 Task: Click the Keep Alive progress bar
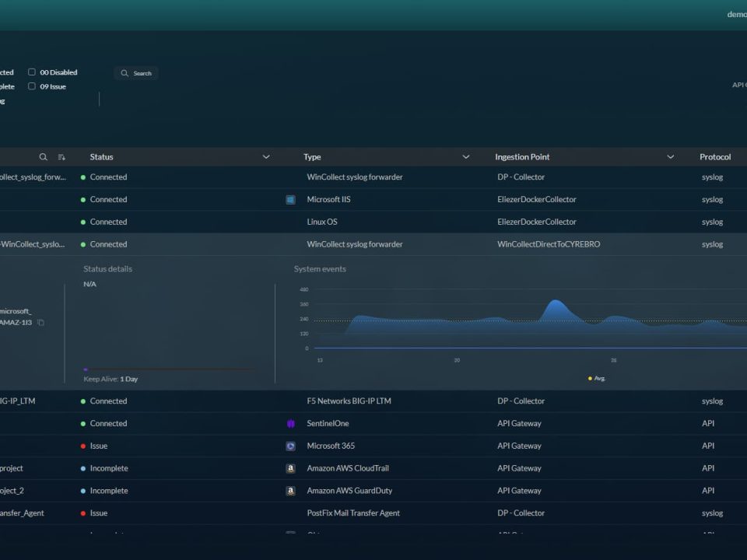168,369
